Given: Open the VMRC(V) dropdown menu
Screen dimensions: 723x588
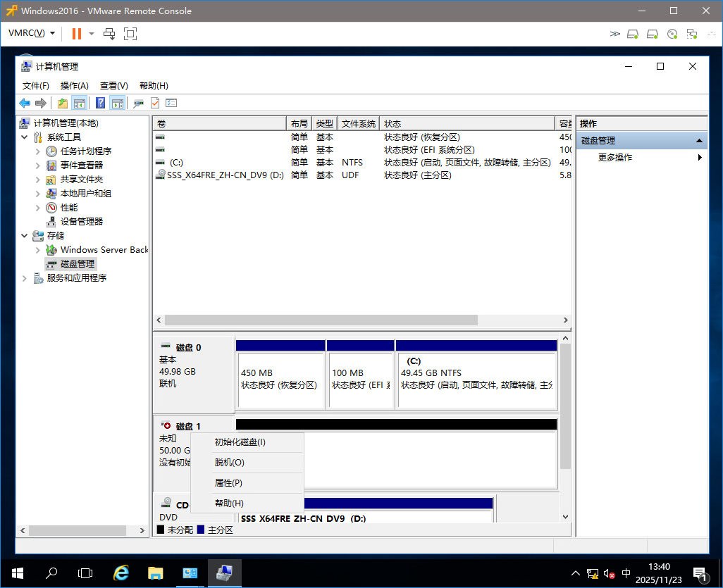Looking at the screenshot, I should tap(31, 33).
